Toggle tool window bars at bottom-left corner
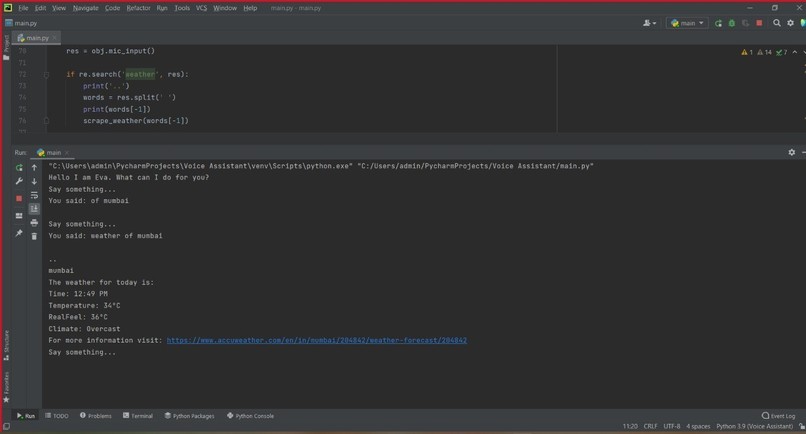The height and width of the screenshot is (434, 806). coord(6,426)
